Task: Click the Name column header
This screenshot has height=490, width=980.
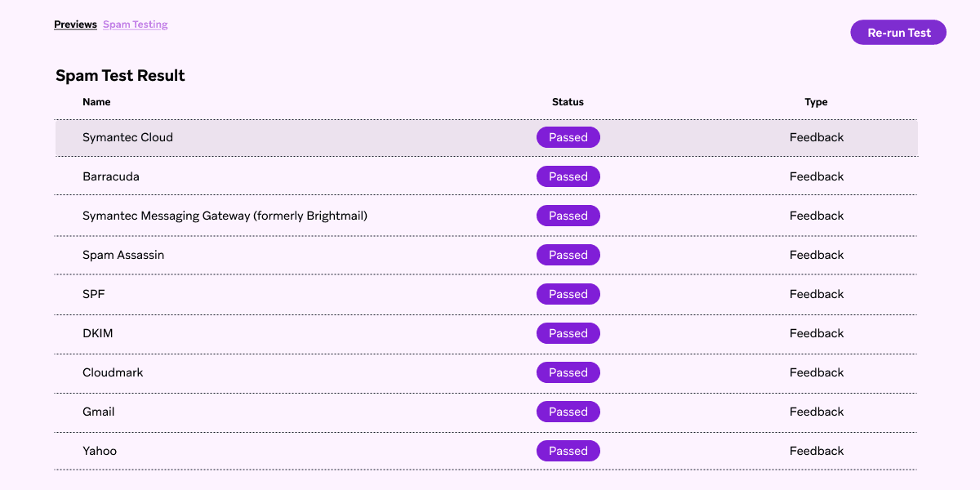Action: click(x=96, y=102)
